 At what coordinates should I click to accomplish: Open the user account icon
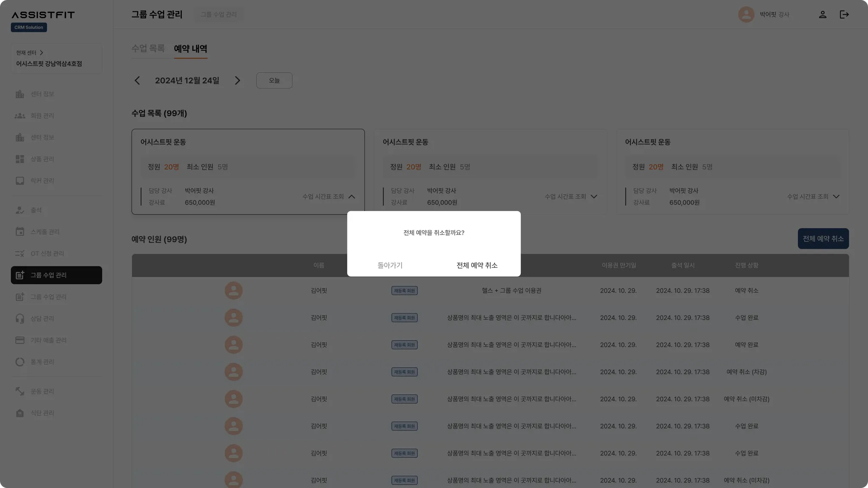pos(822,14)
